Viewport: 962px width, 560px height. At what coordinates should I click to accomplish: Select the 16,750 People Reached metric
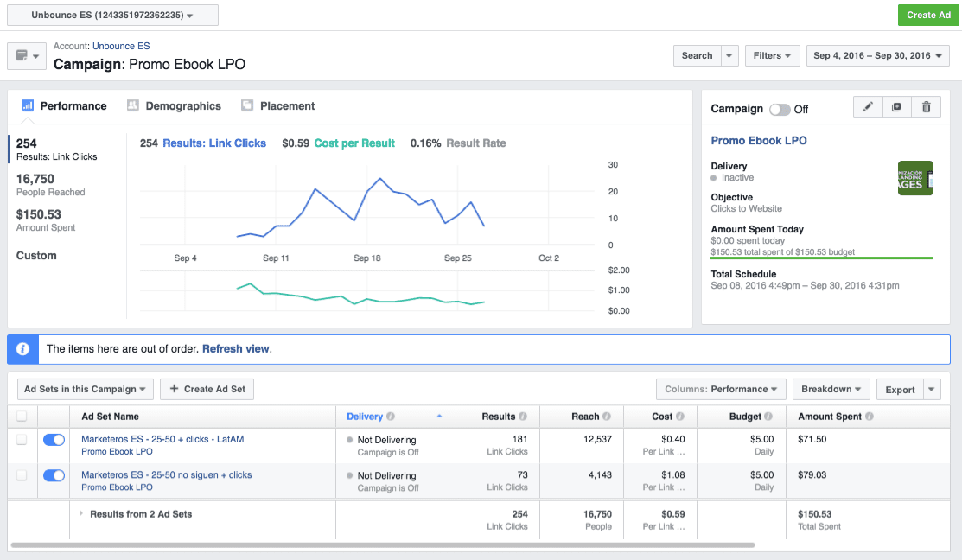coord(50,185)
